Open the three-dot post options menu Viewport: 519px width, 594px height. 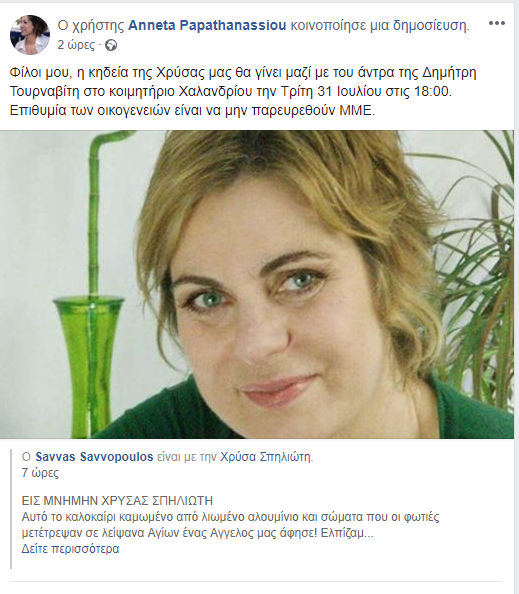497,23
